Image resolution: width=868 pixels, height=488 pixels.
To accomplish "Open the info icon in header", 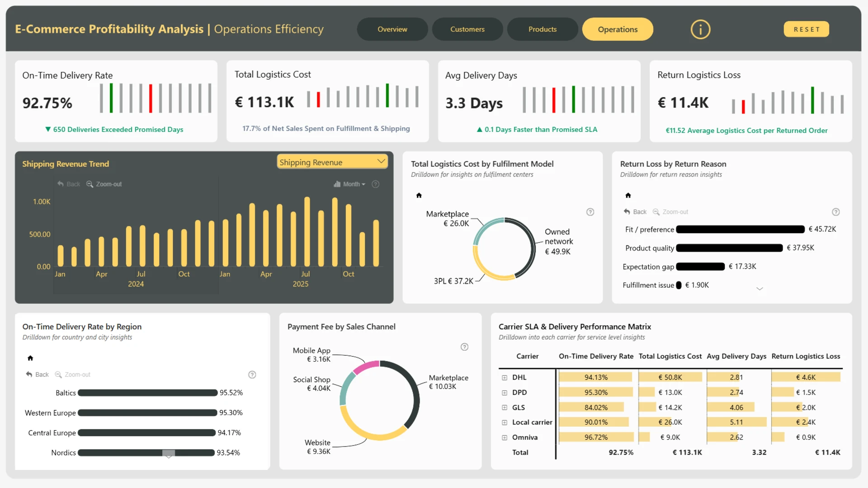I will [700, 29].
